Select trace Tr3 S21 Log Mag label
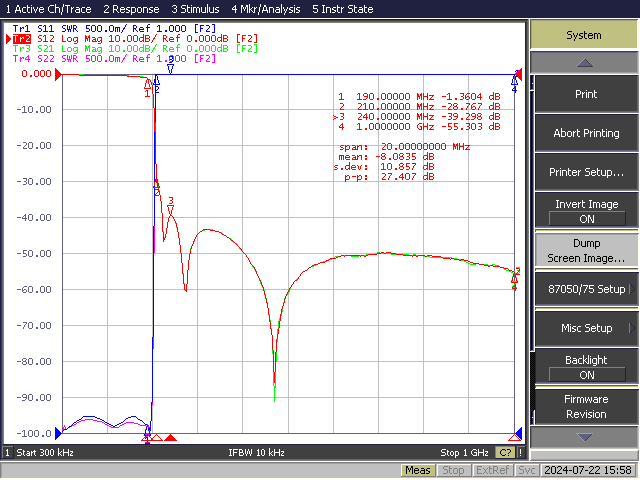This screenshot has width=640, height=480. 136,49
